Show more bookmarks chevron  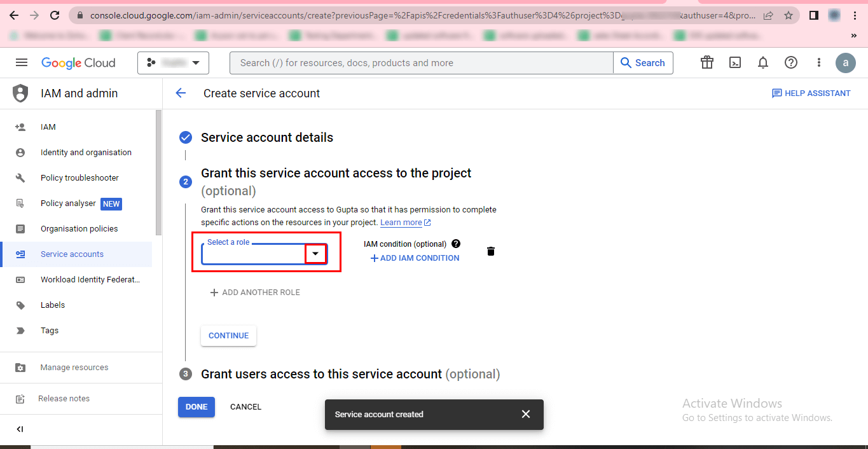pyautogui.click(x=853, y=36)
